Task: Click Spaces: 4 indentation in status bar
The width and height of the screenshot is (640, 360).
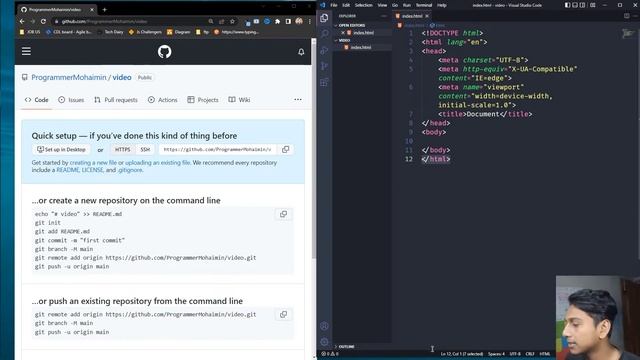Action: click(496, 354)
